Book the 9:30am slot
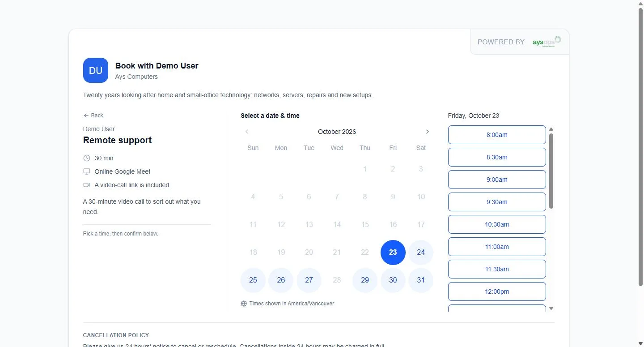The width and height of the screenshot is (644, 347). coord(497,202)
